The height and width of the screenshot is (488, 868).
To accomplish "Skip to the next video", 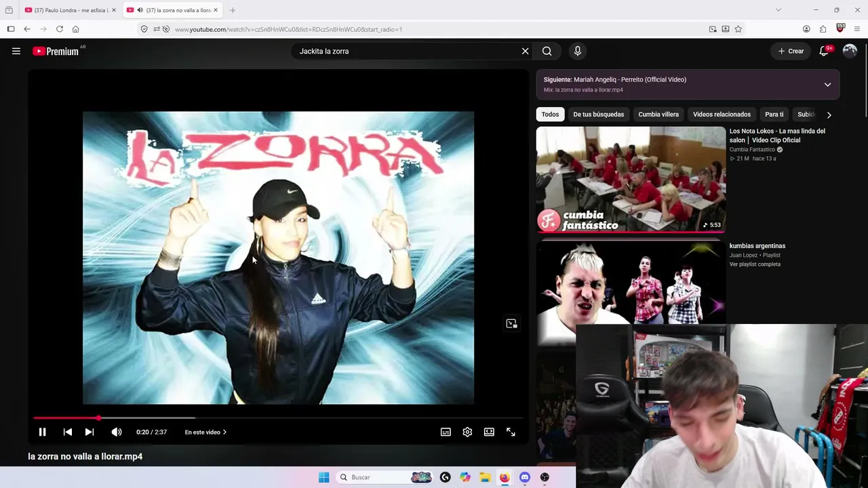I will click(x=90, y=432).
